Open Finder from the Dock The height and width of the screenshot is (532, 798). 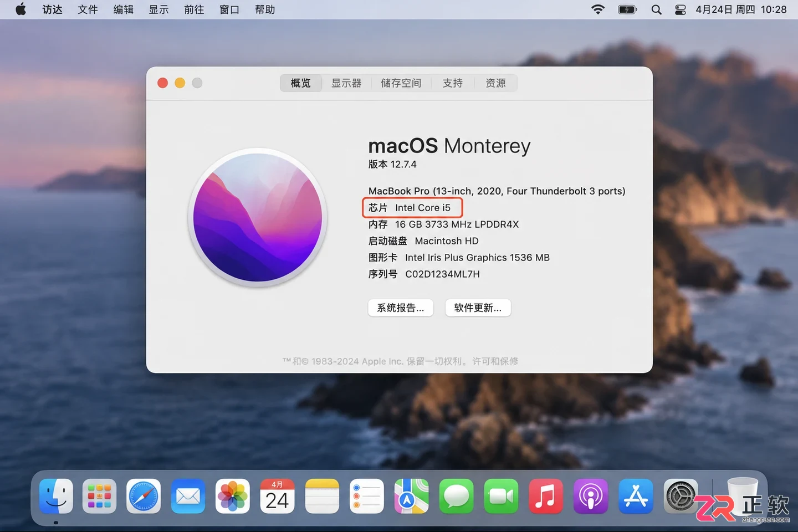coord(56,496)
